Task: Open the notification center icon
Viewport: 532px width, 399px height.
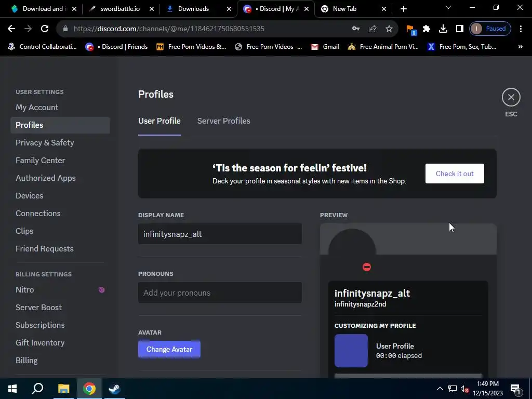Action: 515,389
